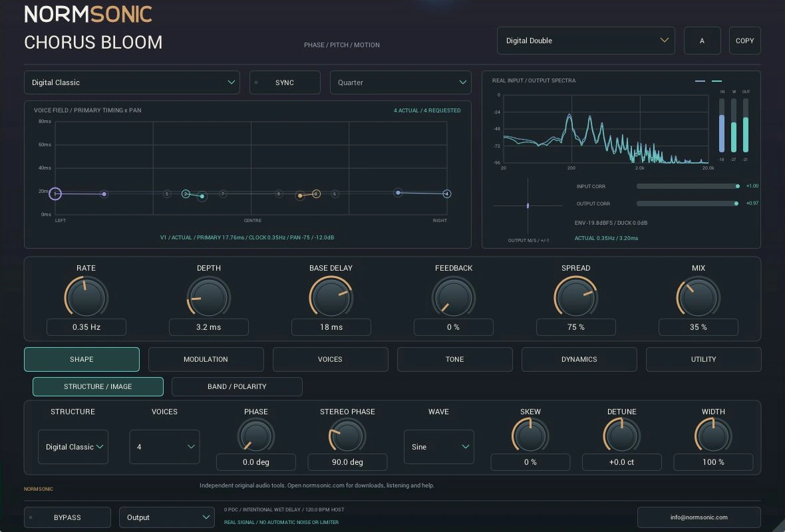Click the RATE knob

click(86, 297)
